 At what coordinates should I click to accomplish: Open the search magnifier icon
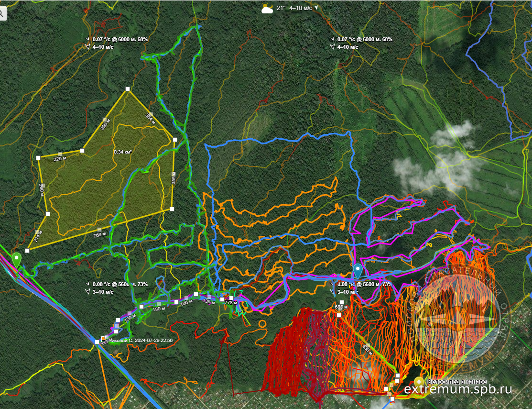2,14
